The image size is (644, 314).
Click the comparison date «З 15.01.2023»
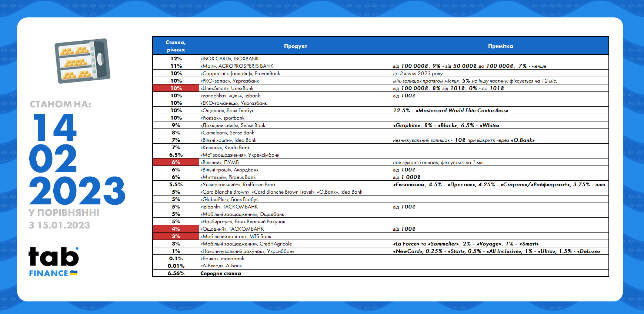click(59, 225)
